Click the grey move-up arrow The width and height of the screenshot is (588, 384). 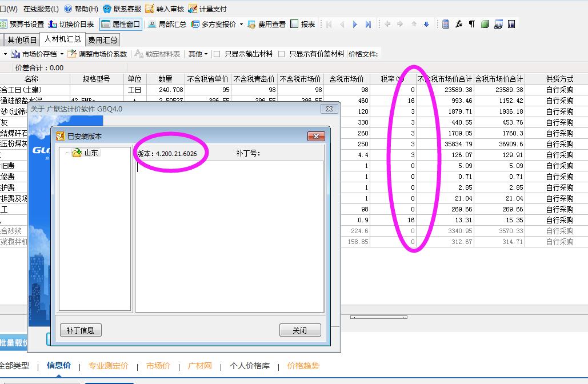[414, 24]
